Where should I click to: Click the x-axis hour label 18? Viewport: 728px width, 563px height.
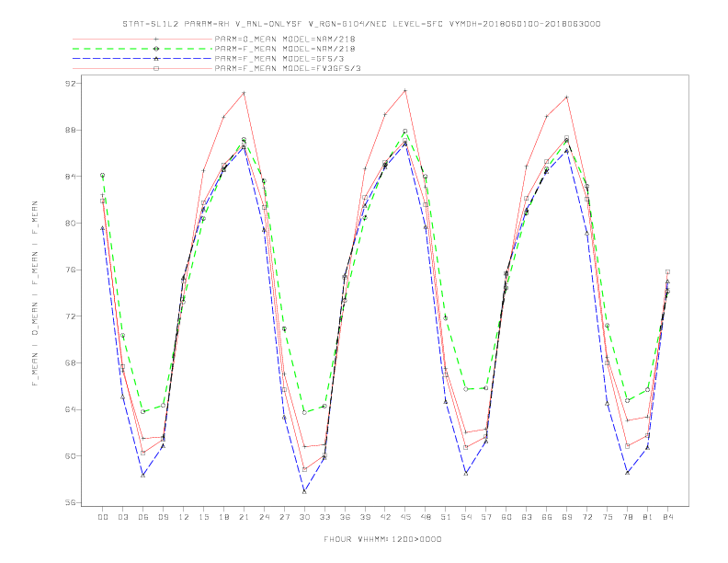(223, 517)
